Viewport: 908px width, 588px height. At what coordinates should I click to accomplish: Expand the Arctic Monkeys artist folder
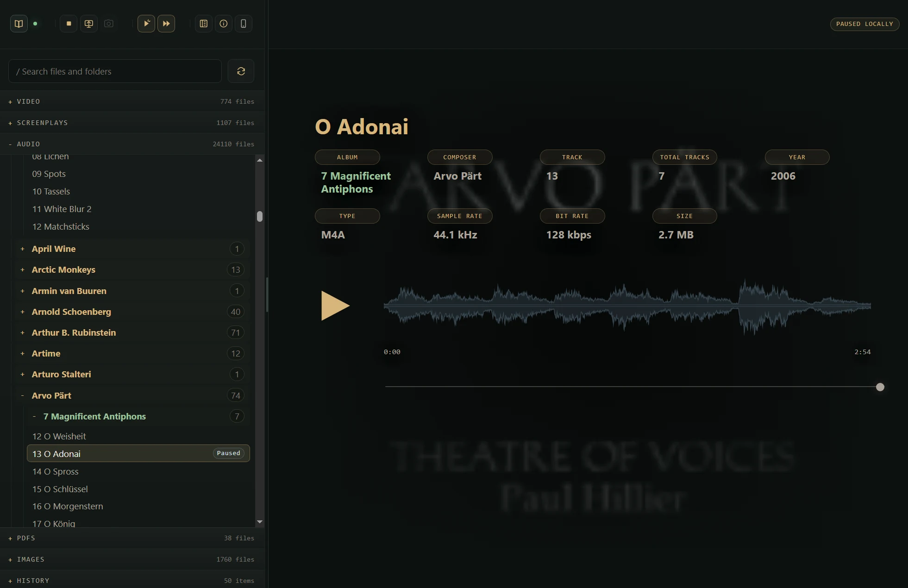pyautogui.click(x=132, y=269)
